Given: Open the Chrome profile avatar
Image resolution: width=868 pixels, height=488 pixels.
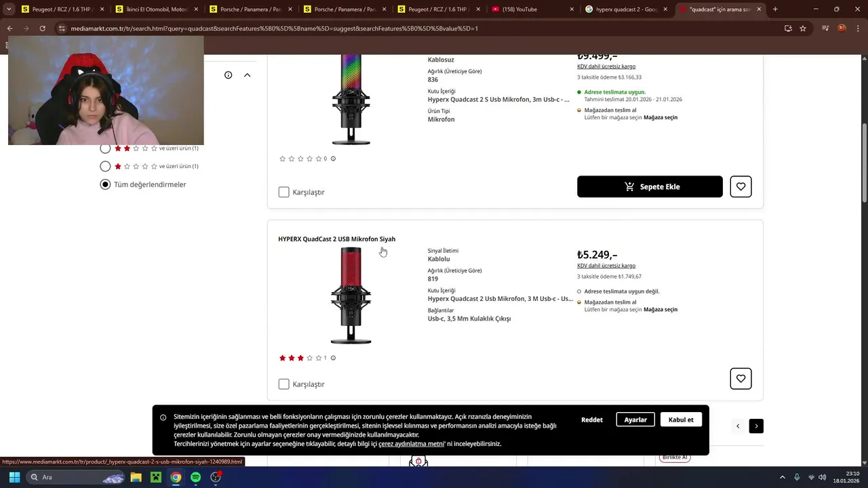Looking at the screenshot, I should click(842, 28).
